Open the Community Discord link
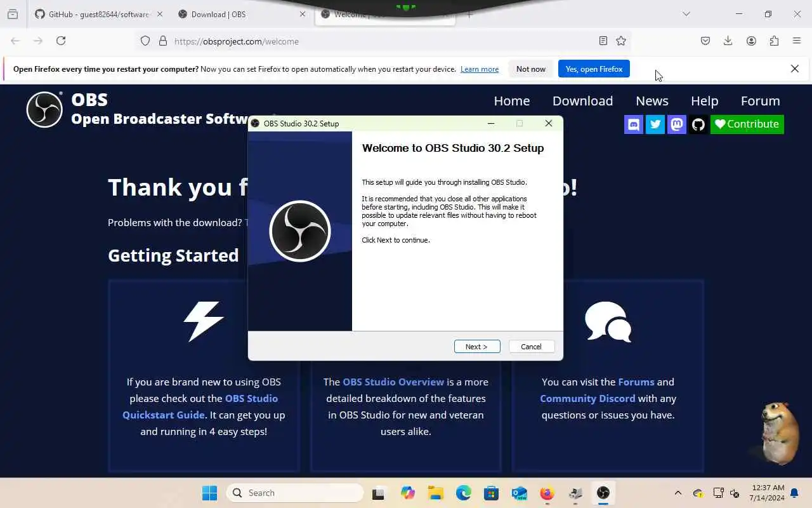Viewport: 812px width, 508px height. 587,398
